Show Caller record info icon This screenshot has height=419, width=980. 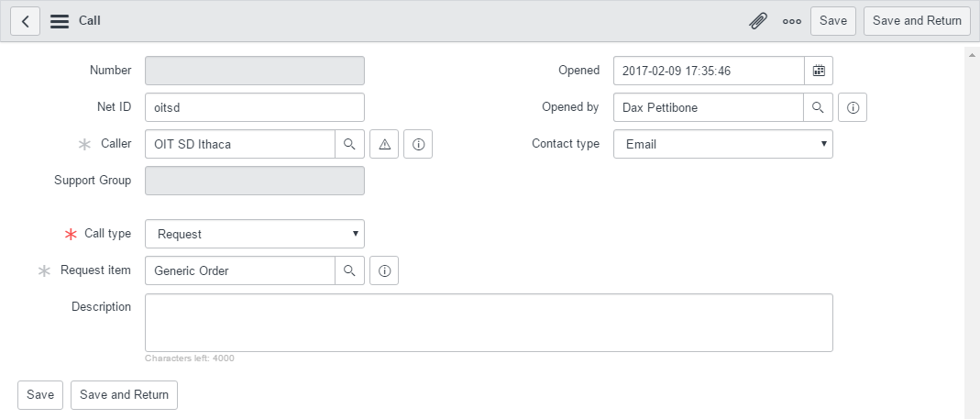(418, 144)
